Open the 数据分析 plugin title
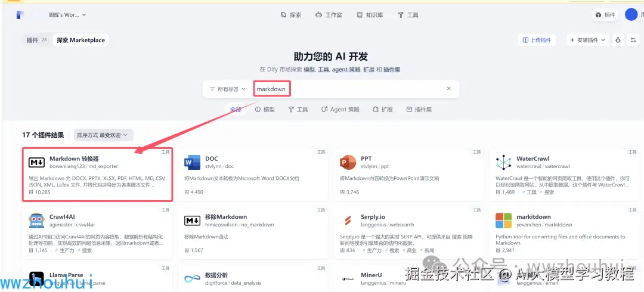The width and height of the screenshot is (644, 292). click(x=216, y=275)
